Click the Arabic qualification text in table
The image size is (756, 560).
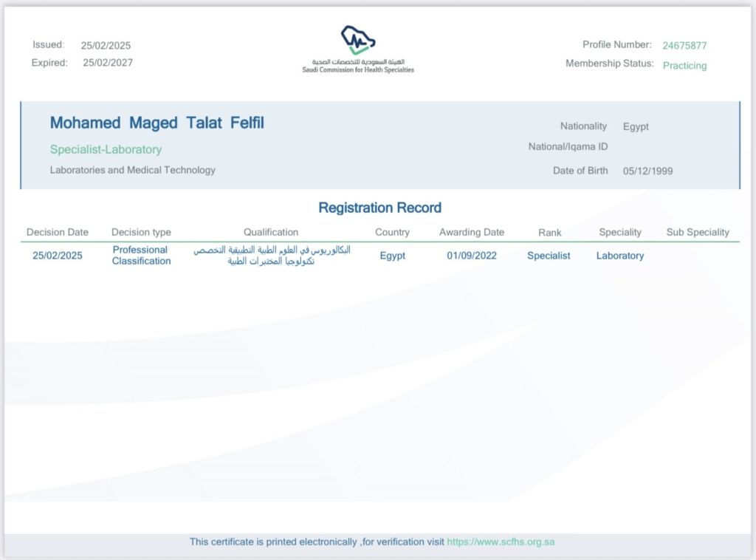coord(272,256)
